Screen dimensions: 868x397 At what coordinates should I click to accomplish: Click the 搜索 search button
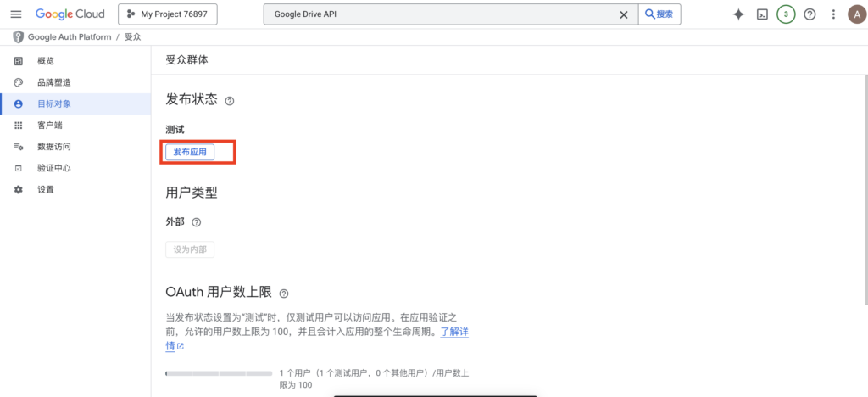659,14
